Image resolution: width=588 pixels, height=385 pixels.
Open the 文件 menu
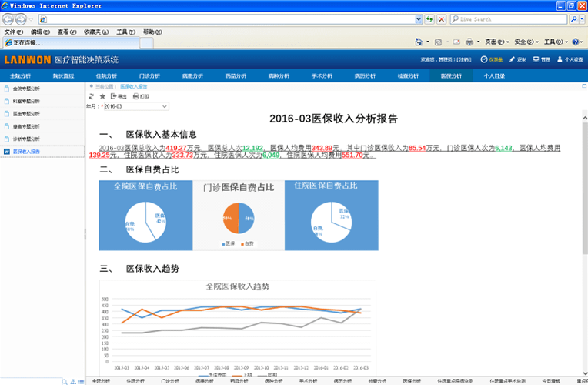pyautogui.click(x=14, y=32)
